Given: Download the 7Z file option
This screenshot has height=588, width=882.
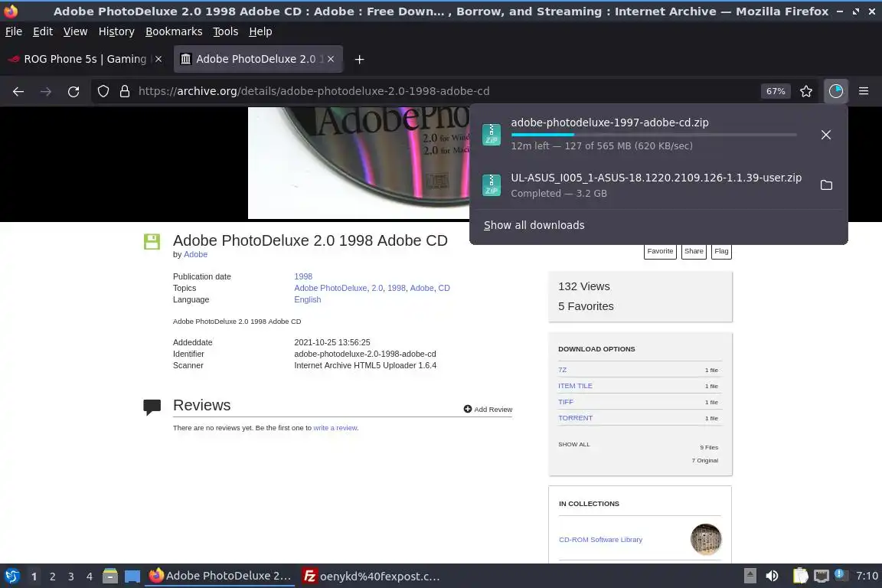Looking at the screenshot, I should coord(563,370).
